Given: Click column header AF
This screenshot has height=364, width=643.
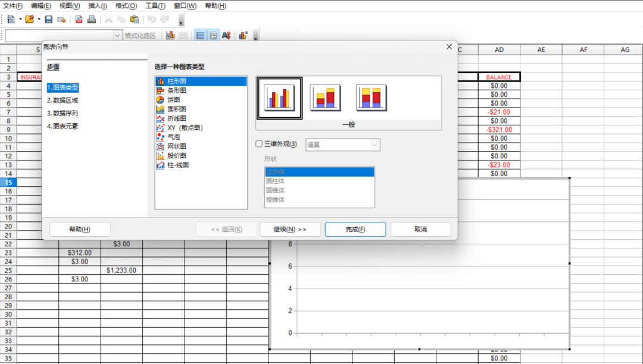Looking at the screenshot, I should click(x=583, y=49).
